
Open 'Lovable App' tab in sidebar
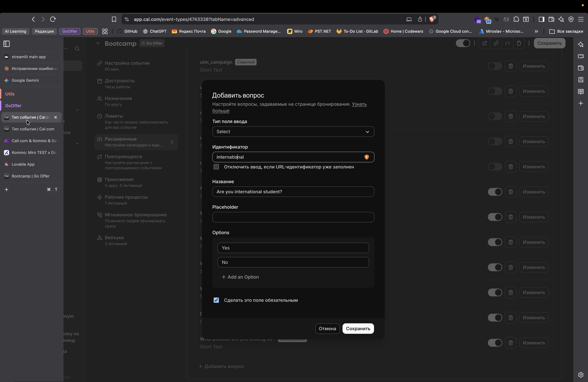[x=23, y=164]
